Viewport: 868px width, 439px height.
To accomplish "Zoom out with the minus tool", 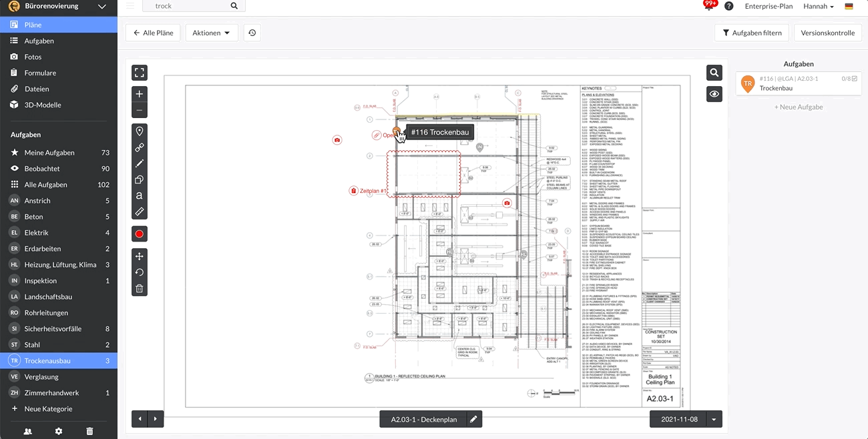I will pos(139,110).
